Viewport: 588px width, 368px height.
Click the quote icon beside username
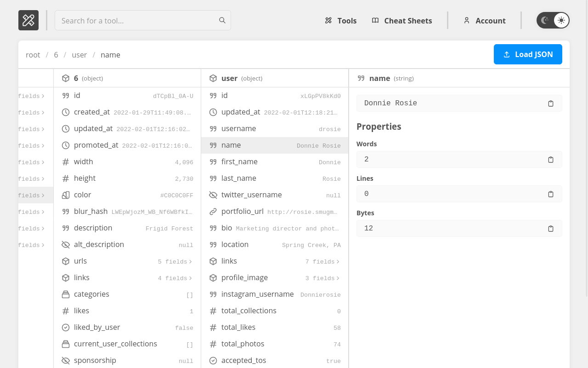[x=213, y=129]
